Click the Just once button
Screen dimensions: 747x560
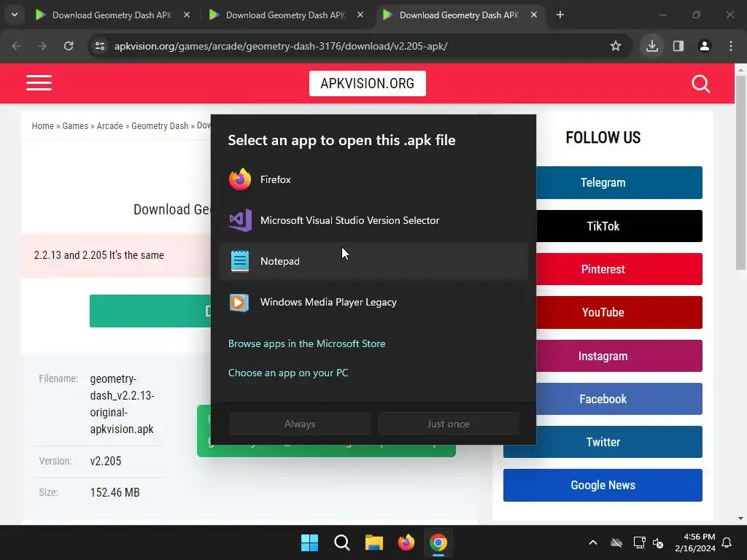(449, 424)
